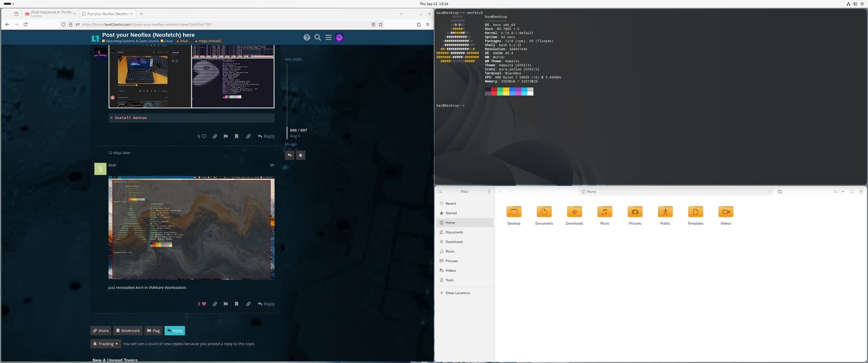Click the topic timeline scroller at 696 / 697
The image size is (868, 363).
point(298,130)
